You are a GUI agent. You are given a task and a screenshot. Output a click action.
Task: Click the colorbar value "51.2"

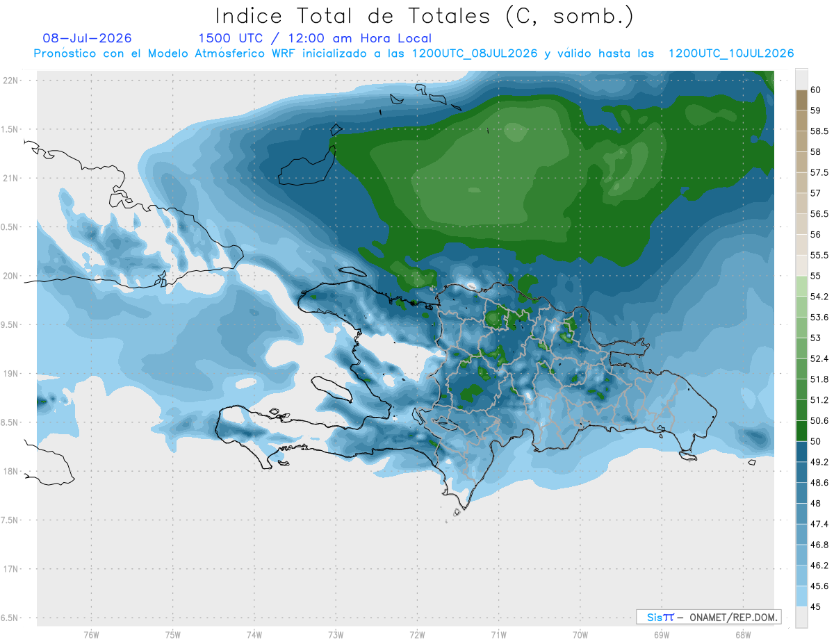tap(820, 400)
